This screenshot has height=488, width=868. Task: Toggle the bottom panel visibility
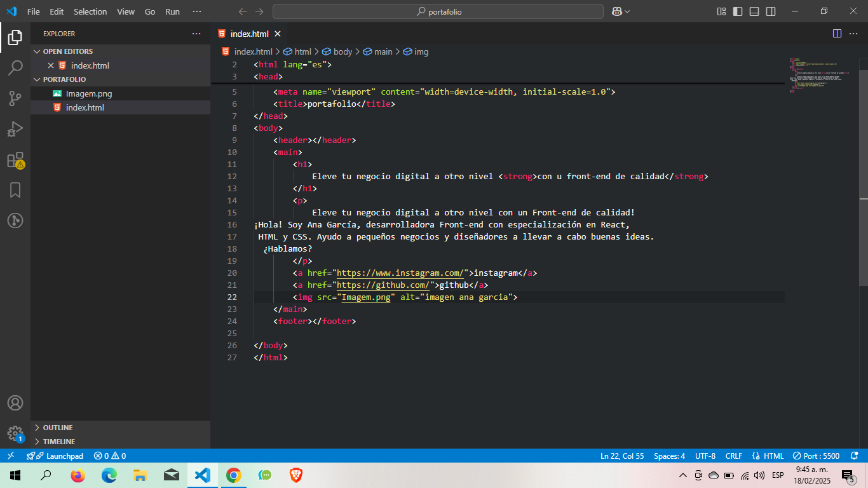point(754,11)
